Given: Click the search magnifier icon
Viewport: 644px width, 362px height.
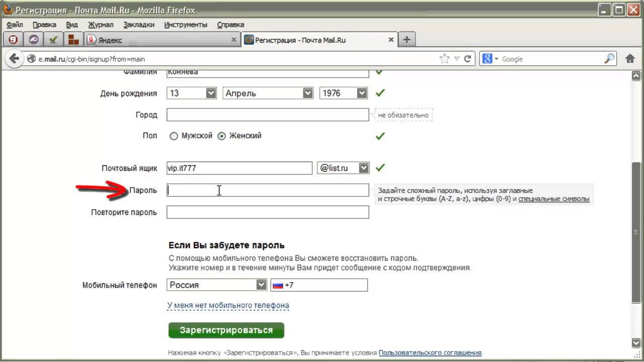Looking at the screenshot, I should [609, 59].
